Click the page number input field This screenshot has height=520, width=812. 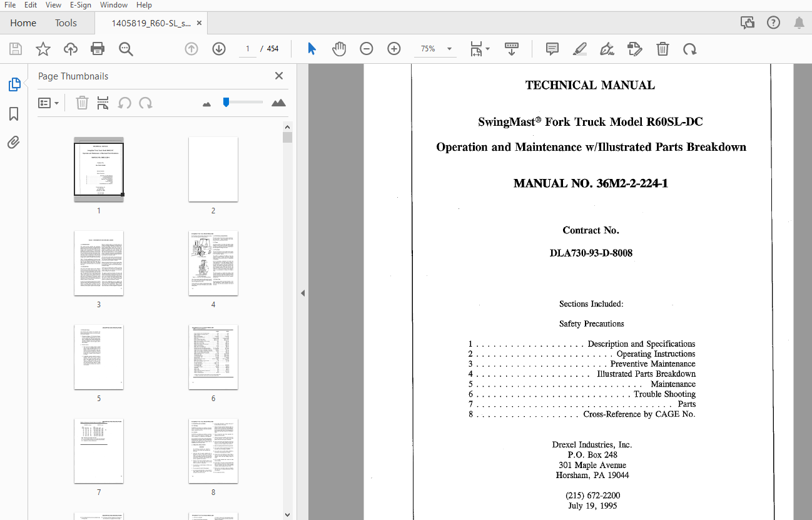point(248,49)
